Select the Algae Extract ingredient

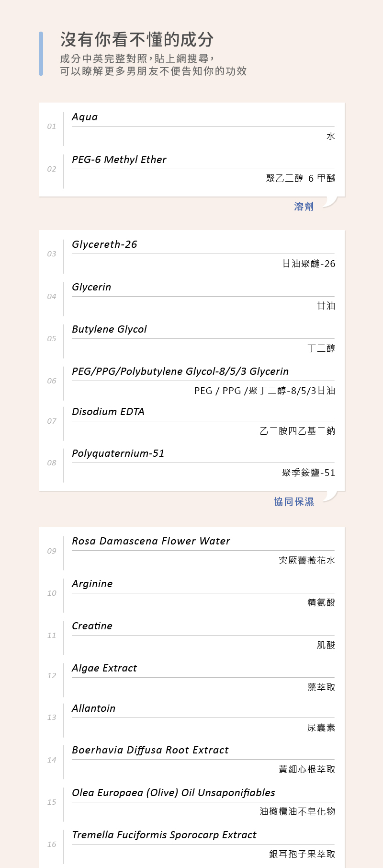coord(104,668)
